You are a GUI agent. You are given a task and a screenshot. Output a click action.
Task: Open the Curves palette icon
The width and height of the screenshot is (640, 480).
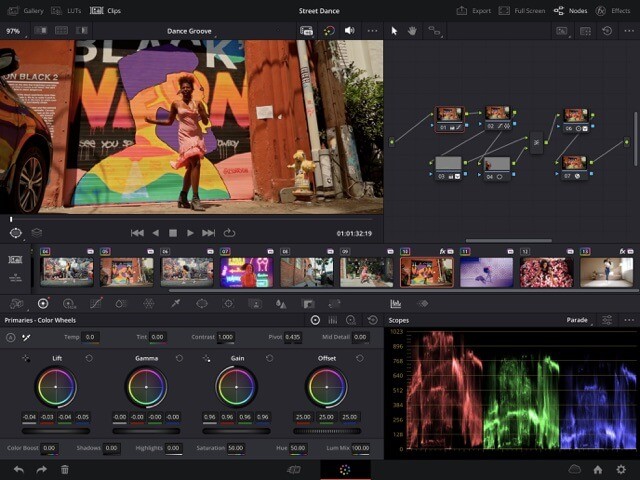(96, 303)
